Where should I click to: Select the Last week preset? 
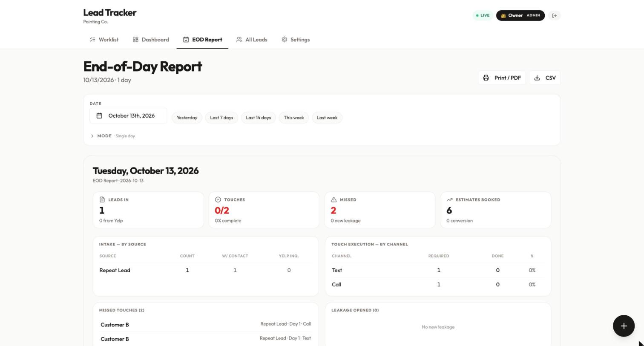327,118
